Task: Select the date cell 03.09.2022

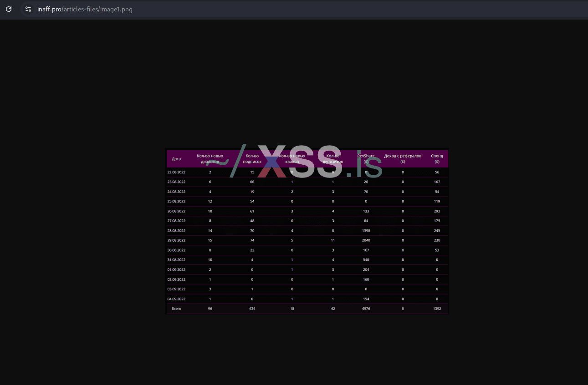Action: pos(176,289)
